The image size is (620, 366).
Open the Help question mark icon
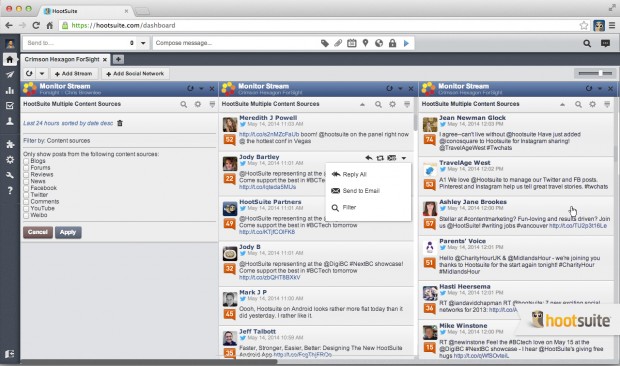point(9,191)
